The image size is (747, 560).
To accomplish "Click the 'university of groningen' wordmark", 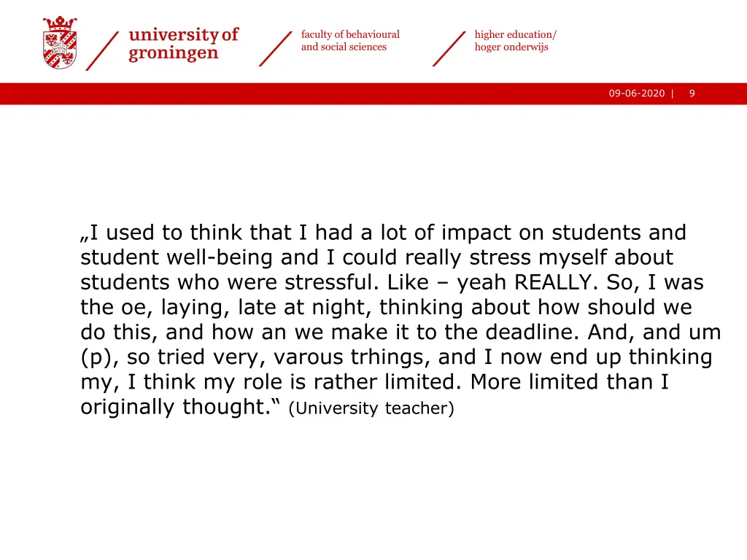I will point(183,44).
